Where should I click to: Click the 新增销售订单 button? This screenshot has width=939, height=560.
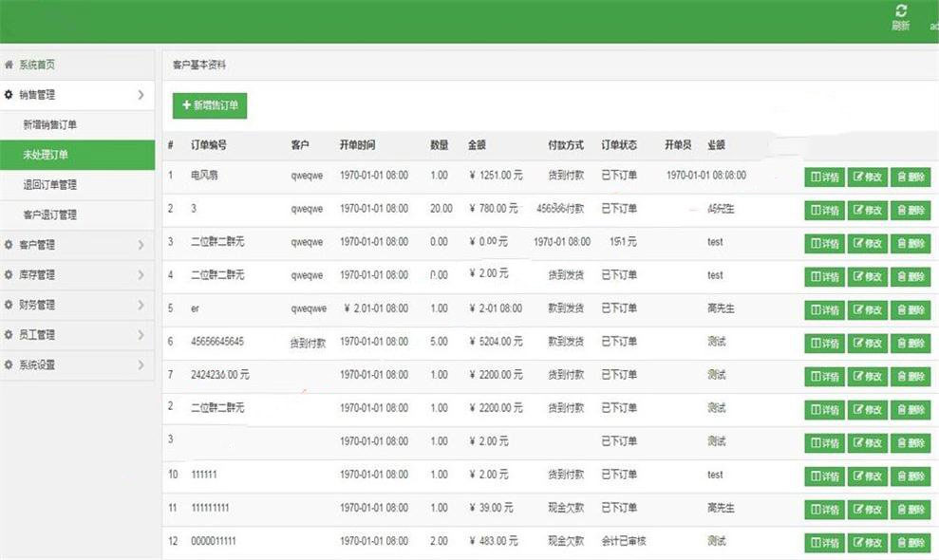(x=208, y=105)
